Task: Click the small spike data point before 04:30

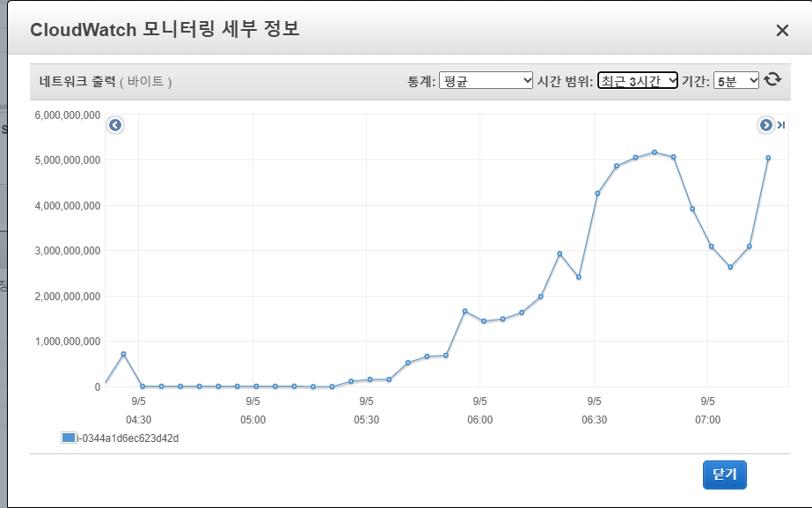Action: (123, 354)
